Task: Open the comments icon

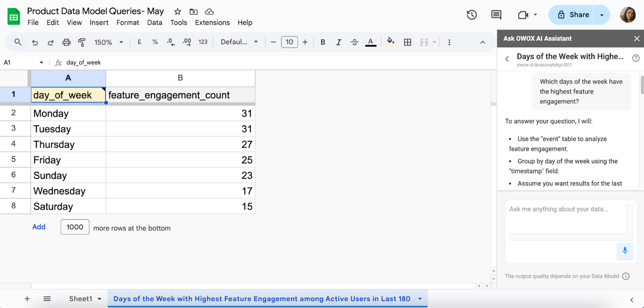Action: (x=496, y=15)
